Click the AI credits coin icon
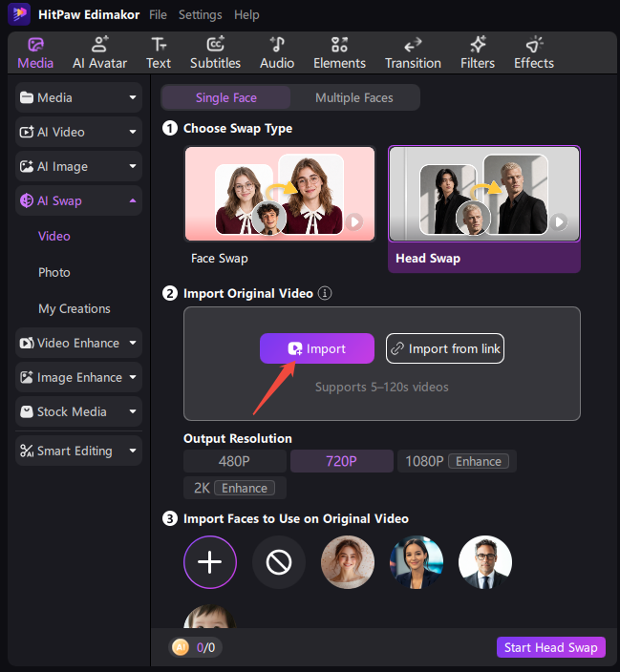 pos(181,647)
